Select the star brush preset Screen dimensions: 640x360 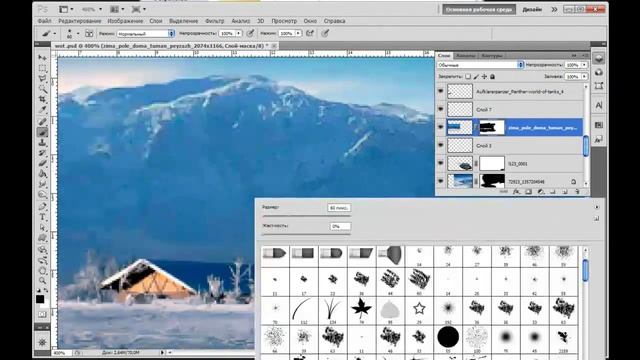(419, 308)
